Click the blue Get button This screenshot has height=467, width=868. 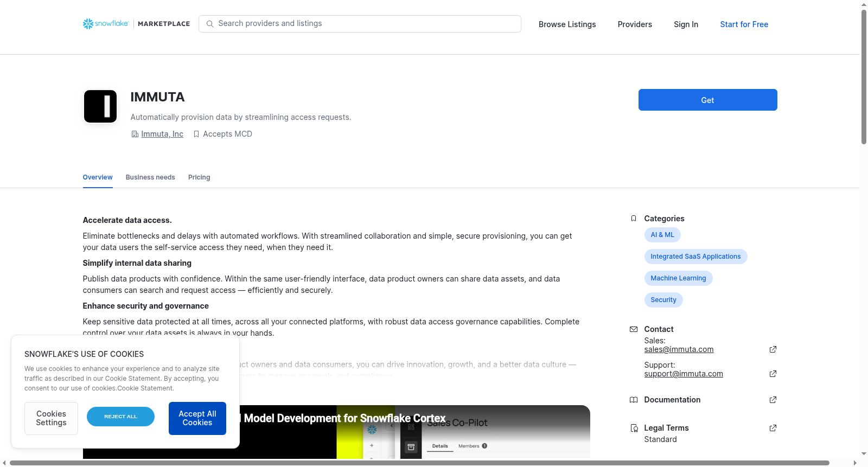pos(708,100)
